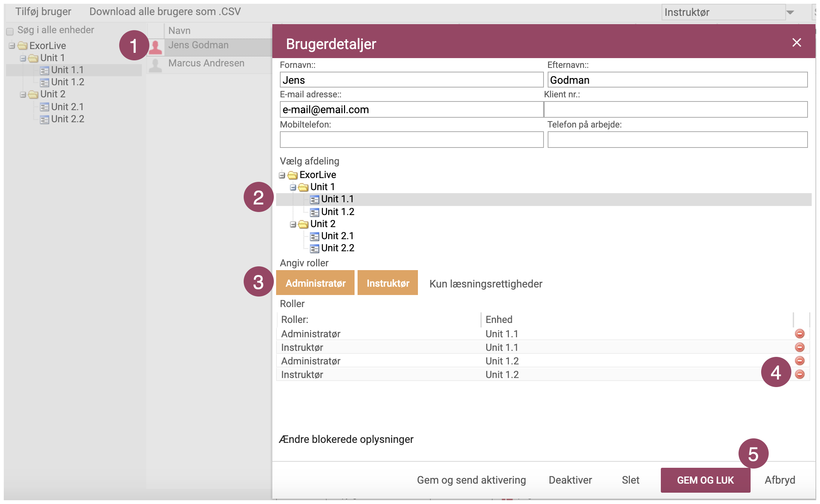Click the Unit 2 folder icon in left tree
This screenshot has width=820, height=504.
click(33, 94)
